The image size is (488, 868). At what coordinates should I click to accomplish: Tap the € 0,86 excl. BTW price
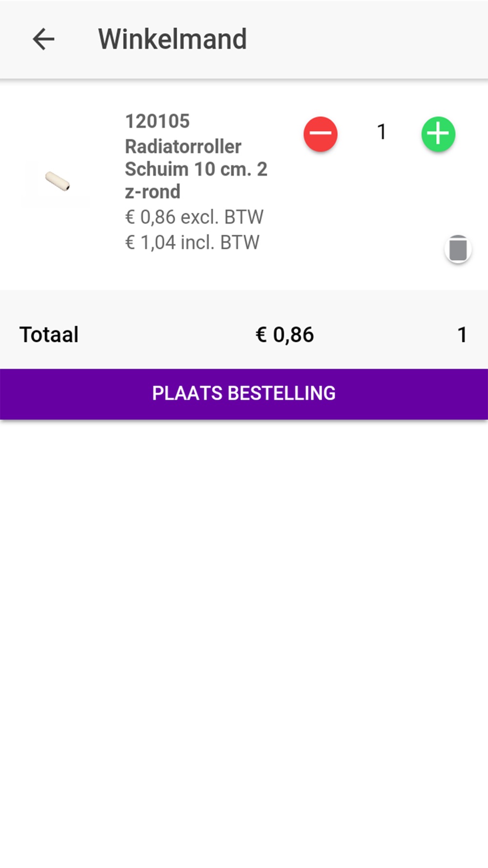click(194, 217)
